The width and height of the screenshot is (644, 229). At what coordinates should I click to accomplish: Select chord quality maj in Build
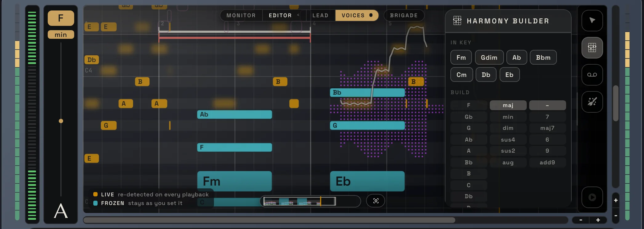508,105
